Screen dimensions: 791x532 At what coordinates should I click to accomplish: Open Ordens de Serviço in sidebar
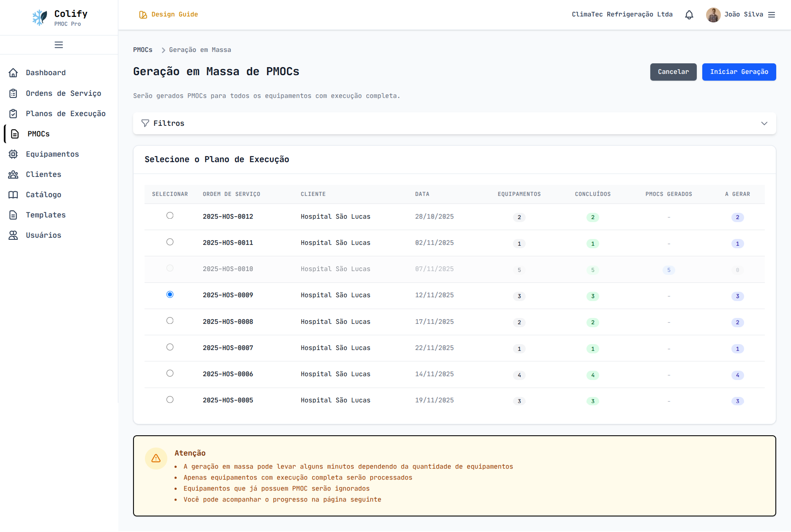tap(63, 93)
